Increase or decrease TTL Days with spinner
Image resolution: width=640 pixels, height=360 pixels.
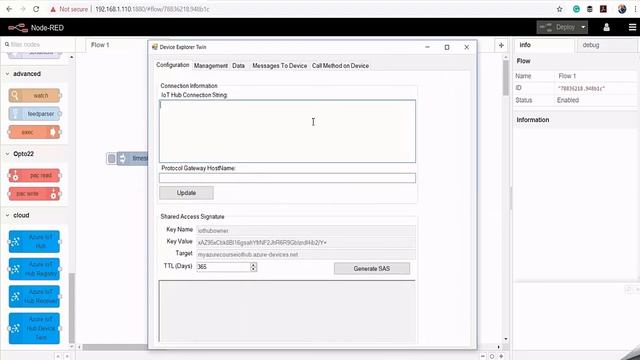(253, 267)
